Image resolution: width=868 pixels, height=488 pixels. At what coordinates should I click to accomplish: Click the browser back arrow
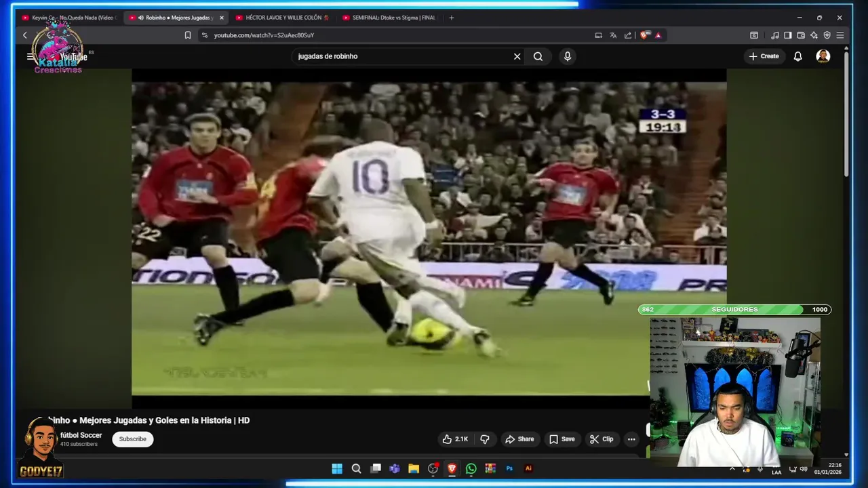25,35
